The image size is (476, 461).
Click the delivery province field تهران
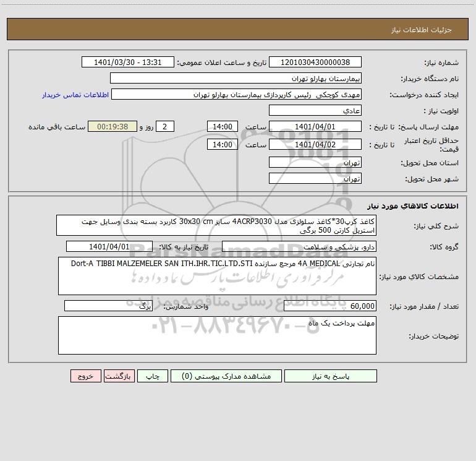(315, 163)
